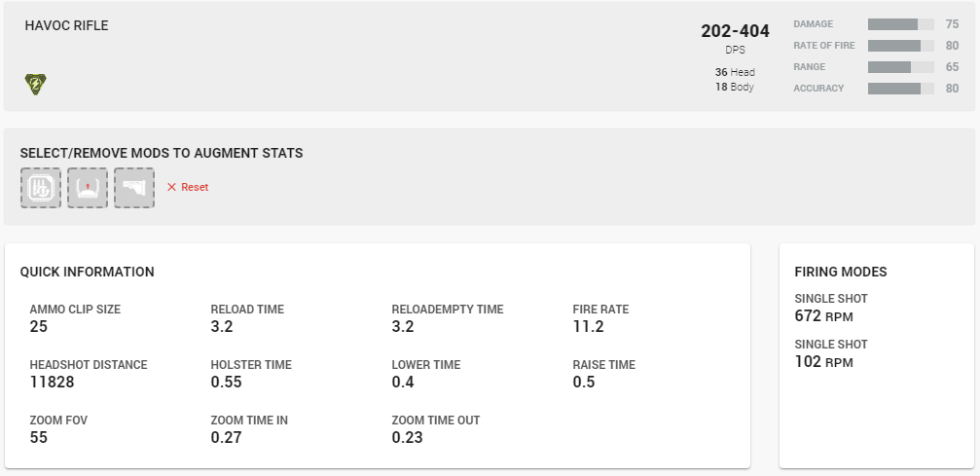
Task: Click the Zoom FOV value 55
Action: click(39, 437)
